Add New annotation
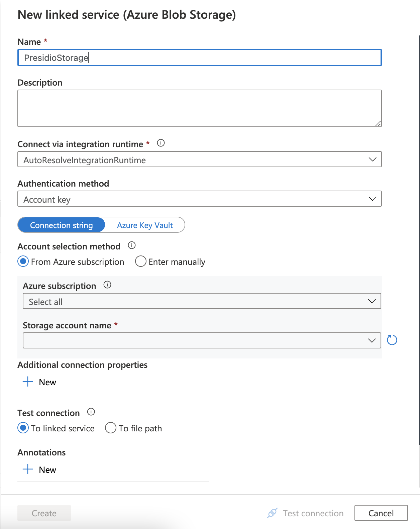This screenshot has height=529, width=420. 39,469
